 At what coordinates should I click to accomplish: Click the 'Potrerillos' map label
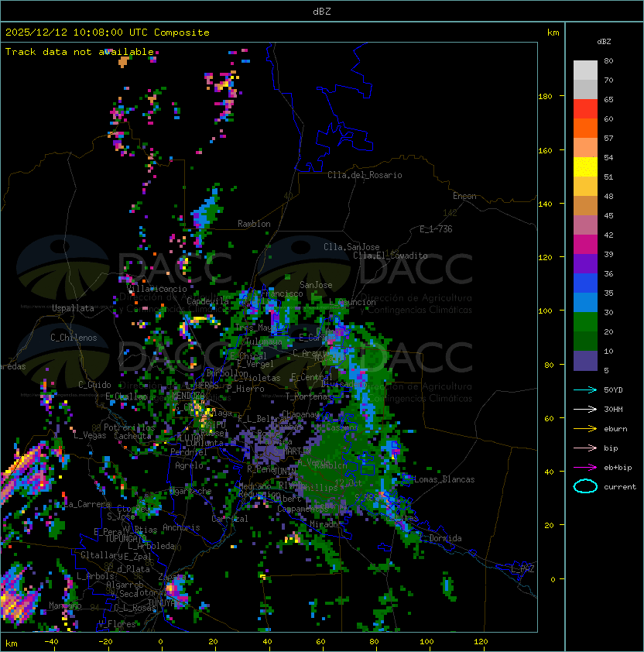coord(129,427)
